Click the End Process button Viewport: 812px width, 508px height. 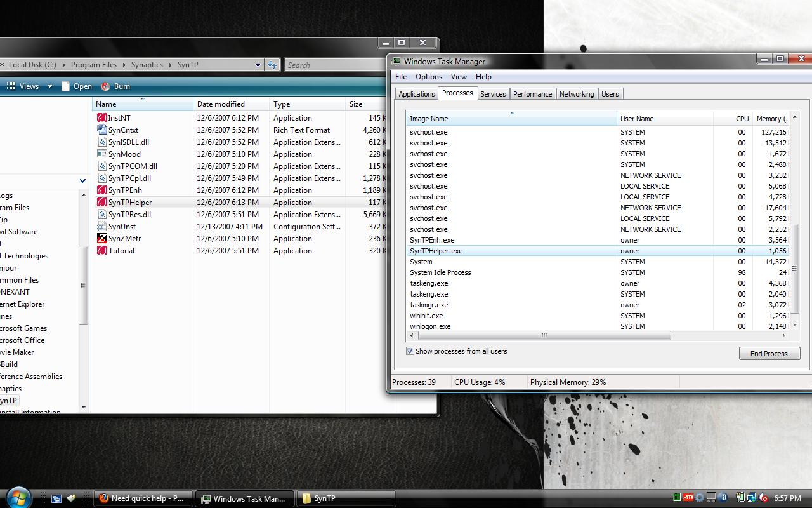tap(769, 354)
